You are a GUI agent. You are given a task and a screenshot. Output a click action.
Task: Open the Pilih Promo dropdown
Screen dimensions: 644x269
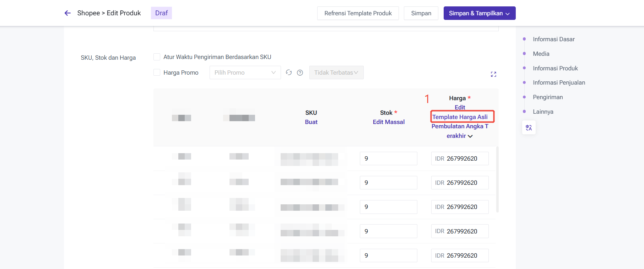[245, 72]
